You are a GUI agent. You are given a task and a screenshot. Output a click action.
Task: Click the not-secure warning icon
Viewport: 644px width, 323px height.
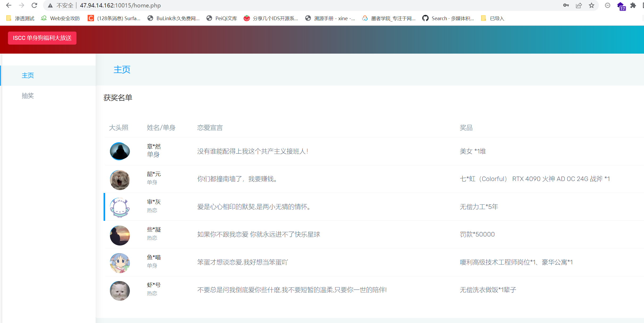50,5
